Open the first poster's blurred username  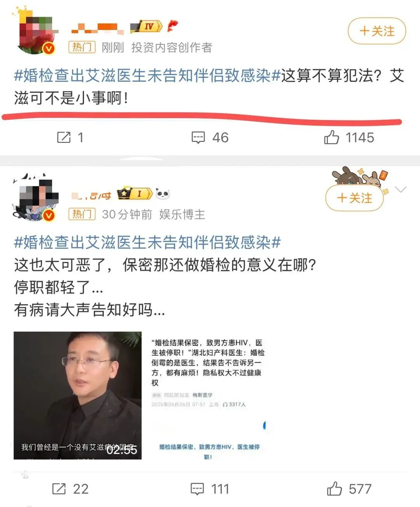point(98,28)
